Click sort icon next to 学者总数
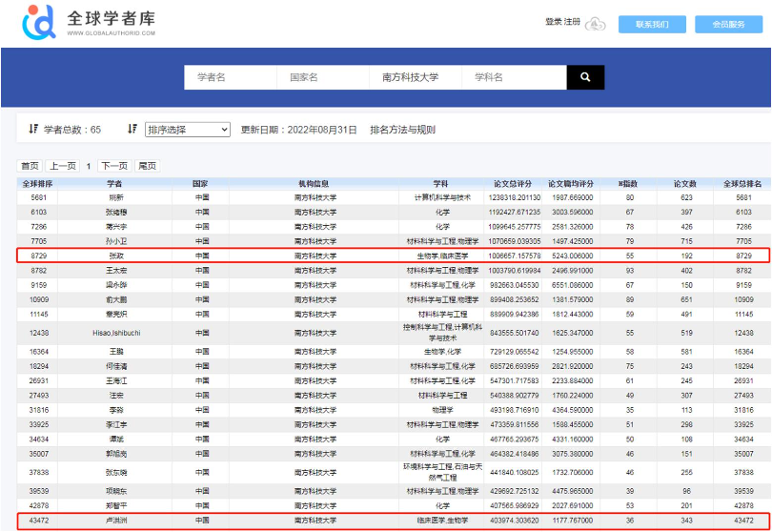772x532 pixels. tap(33, 129)
